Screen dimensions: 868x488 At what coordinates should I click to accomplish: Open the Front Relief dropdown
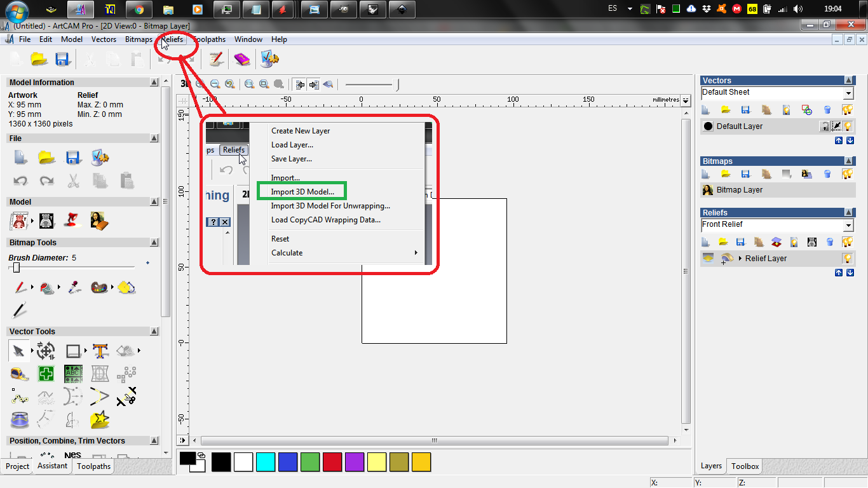(x=848, y=225)
